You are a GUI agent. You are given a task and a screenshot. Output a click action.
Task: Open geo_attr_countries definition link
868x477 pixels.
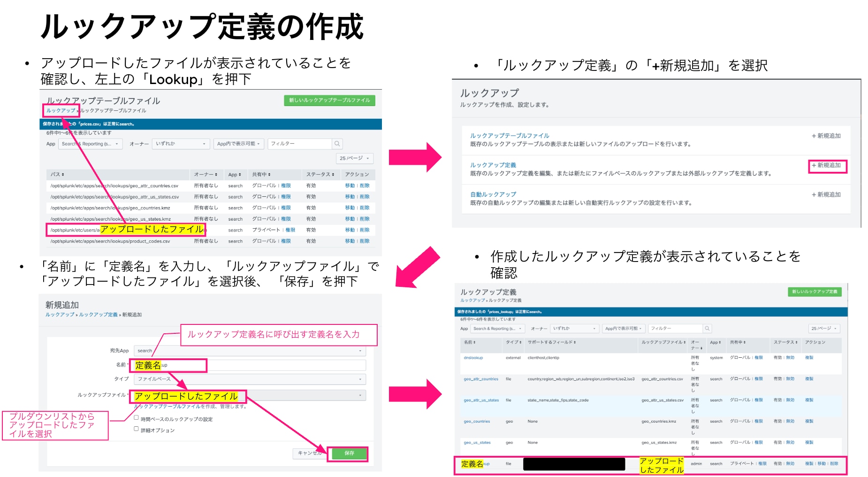(481, 379)
